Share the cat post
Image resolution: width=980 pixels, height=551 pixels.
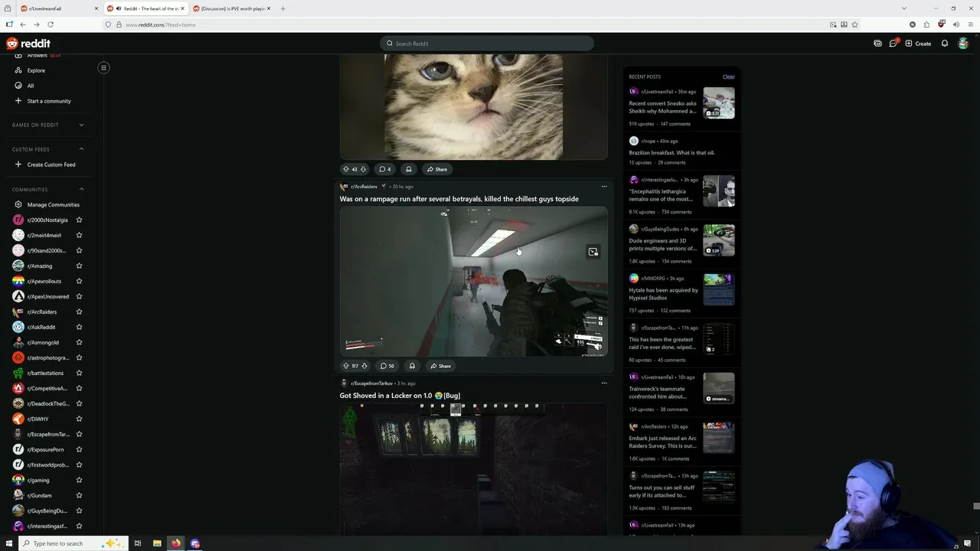pyautogui.click(x=437, y=169)
